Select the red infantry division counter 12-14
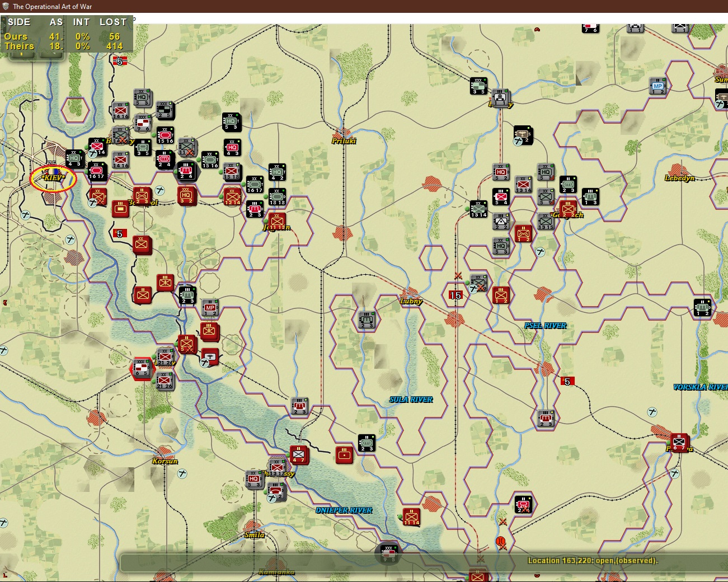Viewport: 728px width, 582px height. [232, 196]
